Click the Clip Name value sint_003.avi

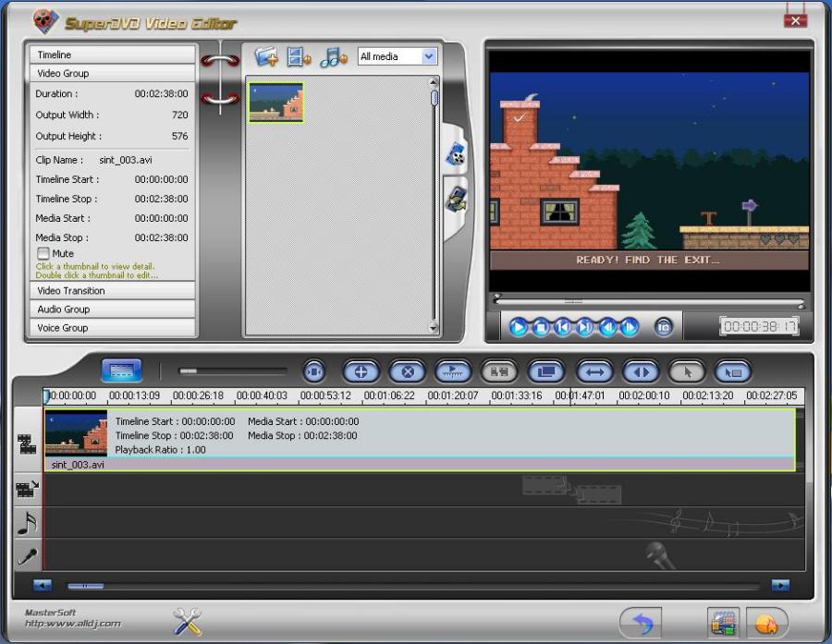coord(126,160)
